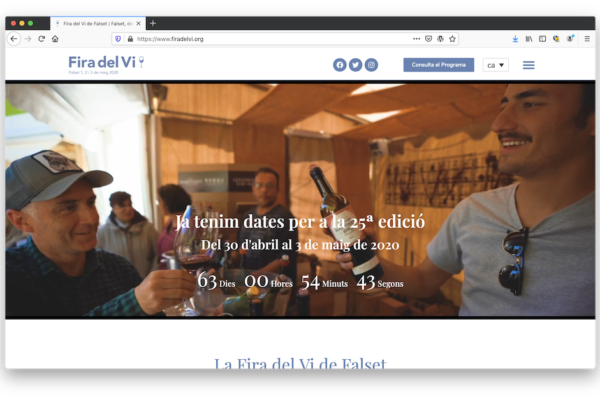The height and width of the screenshot is (400, 600).
Task: Click the Consulta el Programa button
Action: (x=438, y=65)
